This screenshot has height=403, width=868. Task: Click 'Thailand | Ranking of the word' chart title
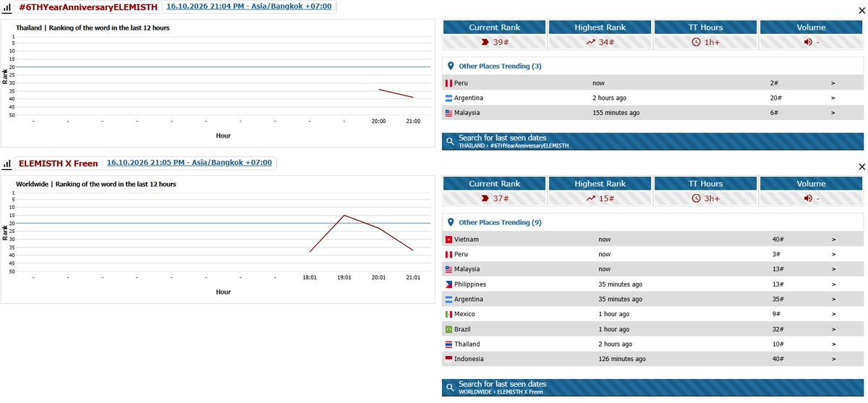click(x=93, y=27)
